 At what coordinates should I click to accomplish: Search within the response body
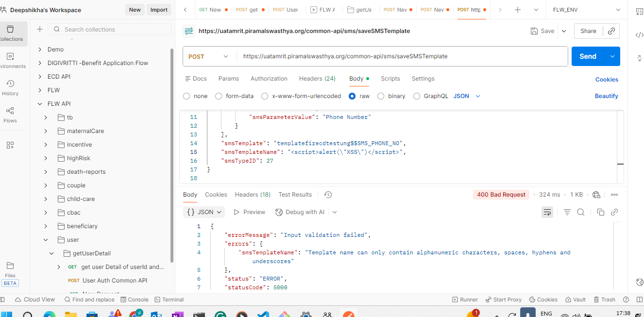coord(580,212)
